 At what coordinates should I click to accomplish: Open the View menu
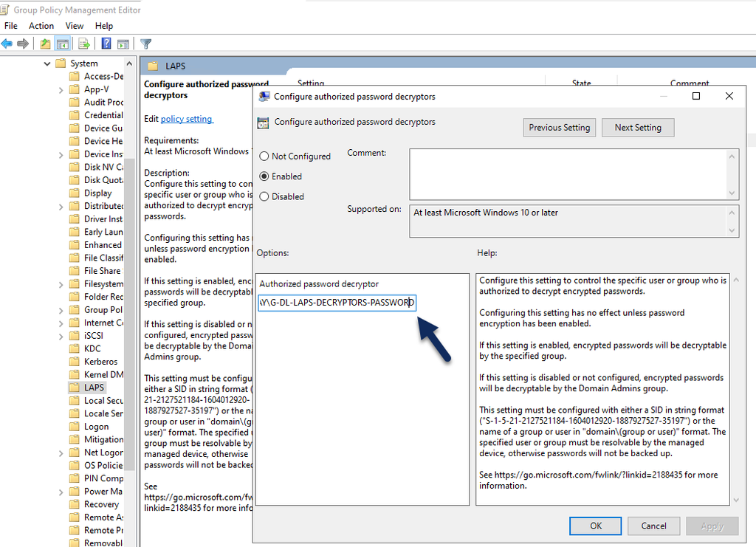(75, 26)
